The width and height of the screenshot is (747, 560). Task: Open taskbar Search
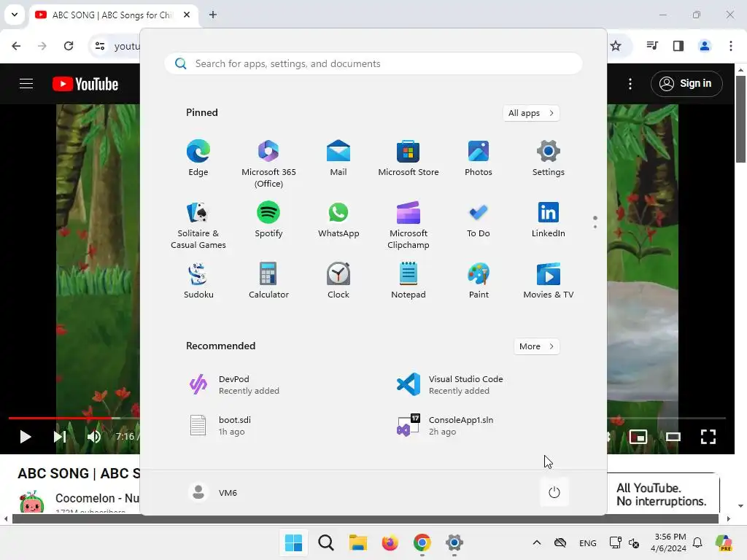pyautogui.click(x=326, y=542)
